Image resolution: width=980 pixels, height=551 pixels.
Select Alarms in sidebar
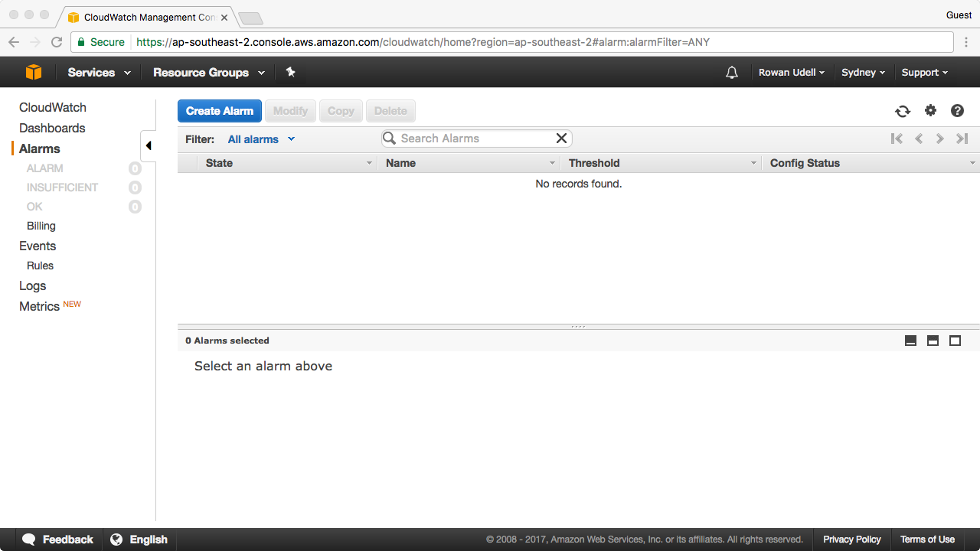click(40, 149)
